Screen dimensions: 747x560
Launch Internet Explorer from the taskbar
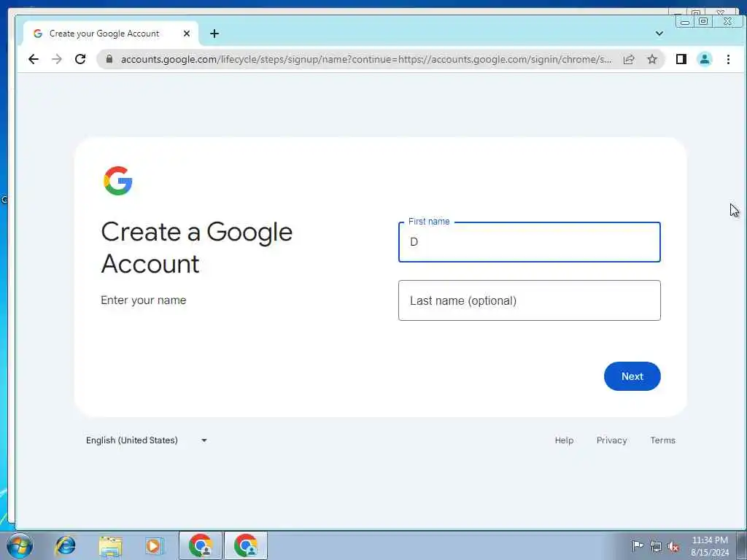pyautogui.click(x=65, y=545)
